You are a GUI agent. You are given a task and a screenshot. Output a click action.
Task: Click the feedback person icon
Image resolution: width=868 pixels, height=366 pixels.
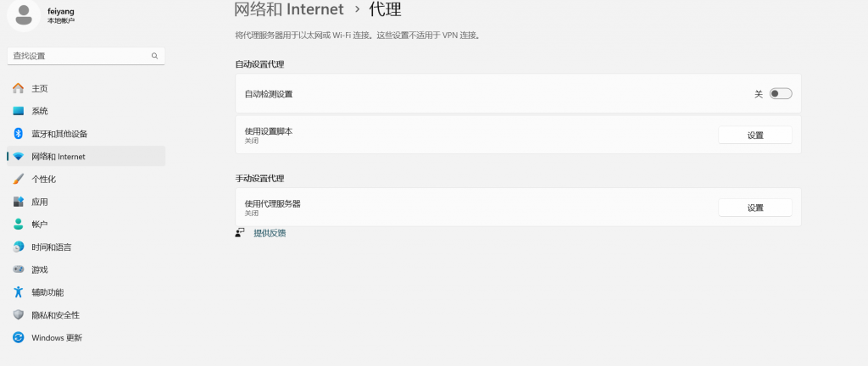click(x=240, y=233)
